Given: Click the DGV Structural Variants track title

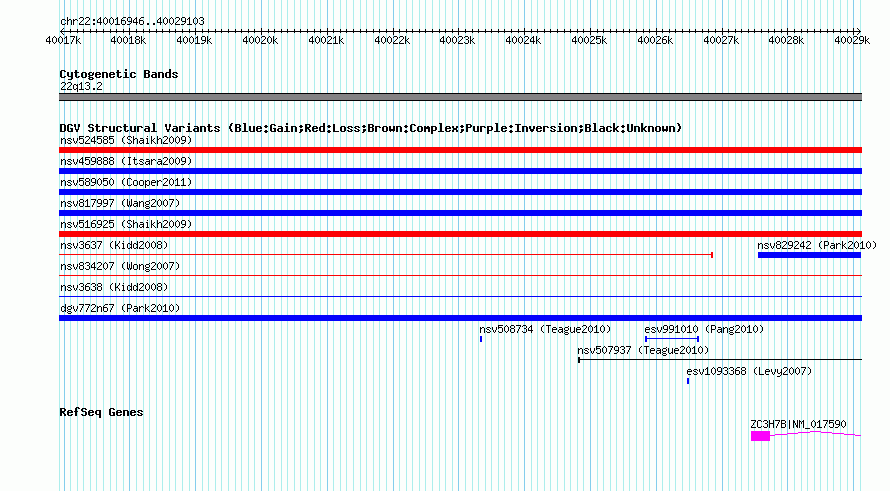Looking at the screenshot, I should pyautogui.click(x=370, y=128).
